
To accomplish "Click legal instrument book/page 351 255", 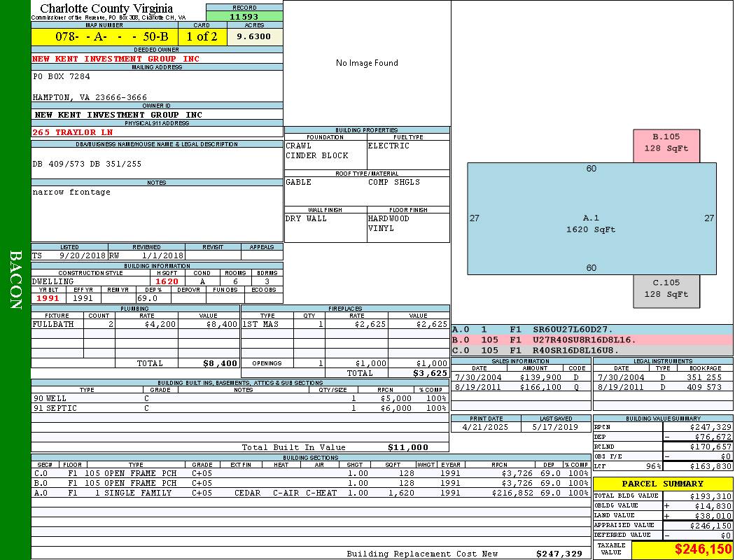I will (704, 378).
